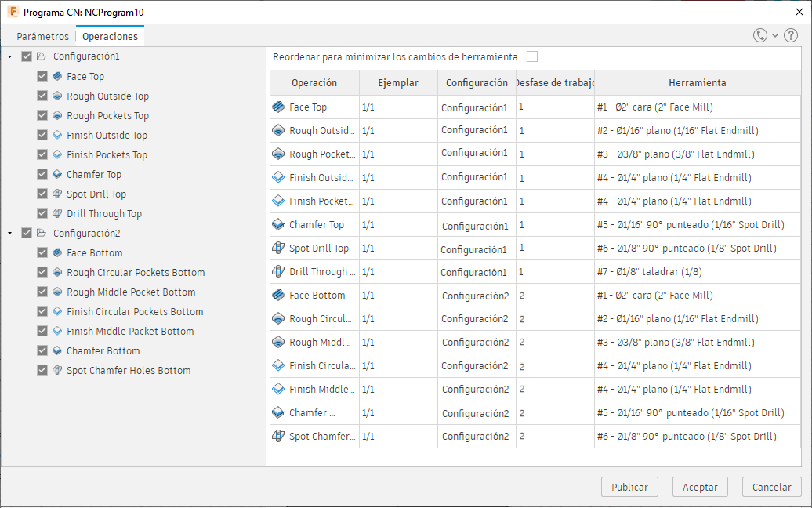Click the phone support icon
Screen dimensions: 812x508
pos(759,35)
